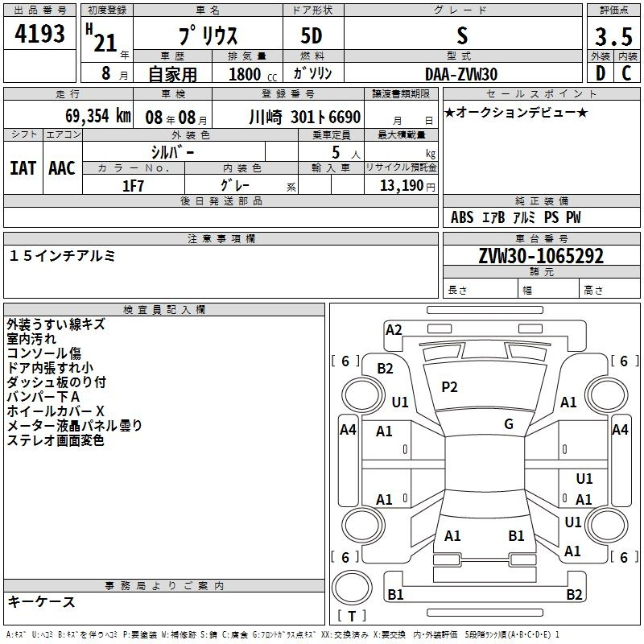
Task: Select the equipment line ABS エアB アルミ PS PW
Action: pyautogui.click(x=516, y=217)
